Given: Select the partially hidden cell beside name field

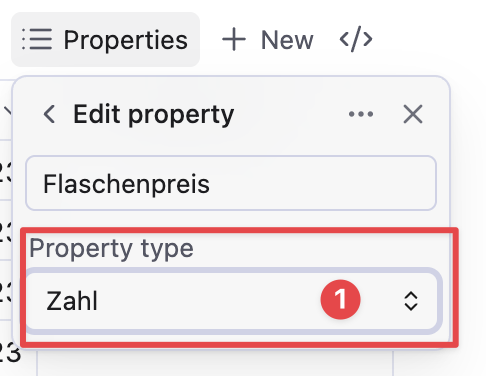Looking at the screenshot, I should coord(6,170).
